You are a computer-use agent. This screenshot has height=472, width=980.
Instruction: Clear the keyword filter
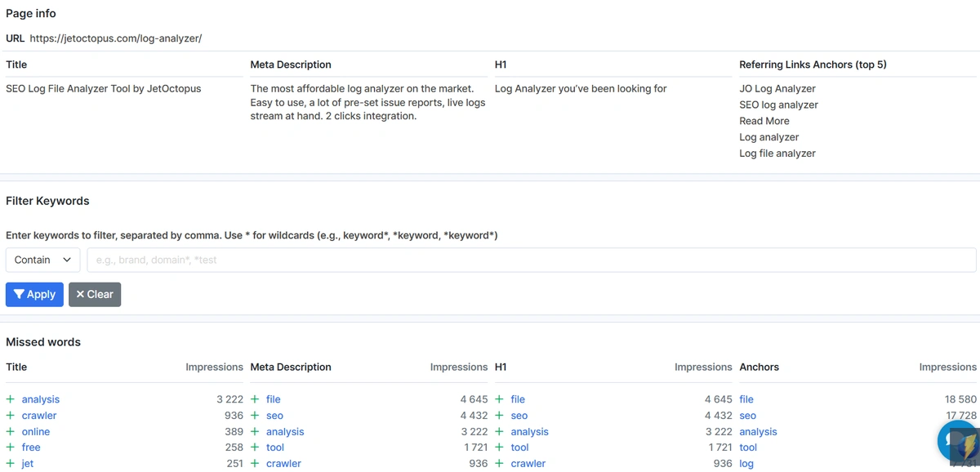(95, 295)
